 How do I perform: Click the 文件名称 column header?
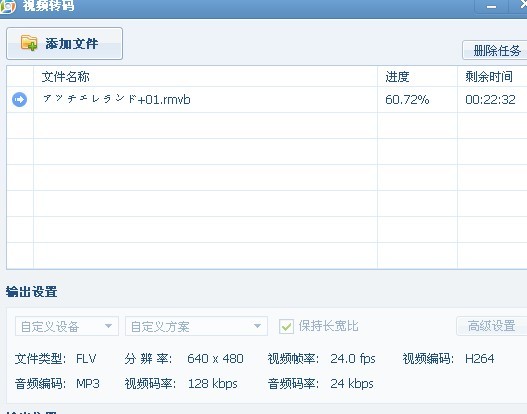[66, 77]
